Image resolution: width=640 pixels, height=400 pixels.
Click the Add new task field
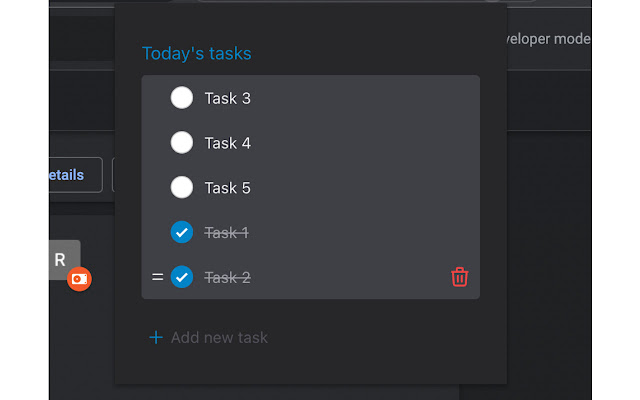[x=219, y=338]
